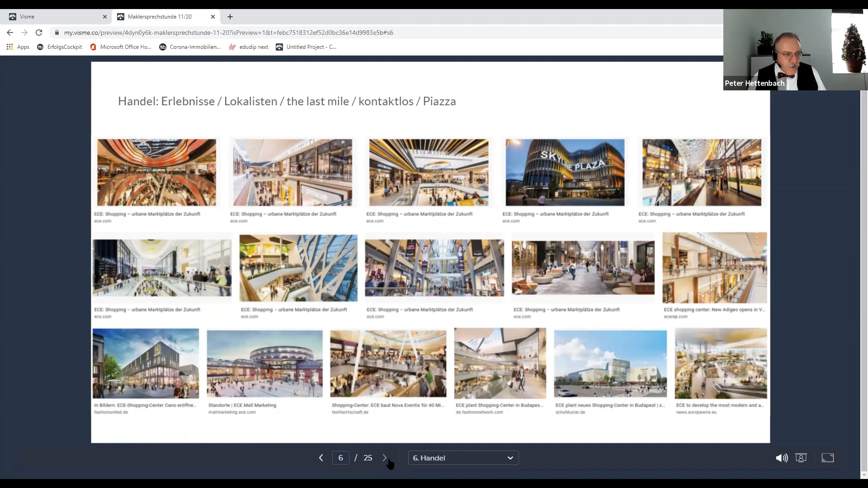Open the edudip next bookmark
The height and width of the screenshot is (488, 868).
249,47
